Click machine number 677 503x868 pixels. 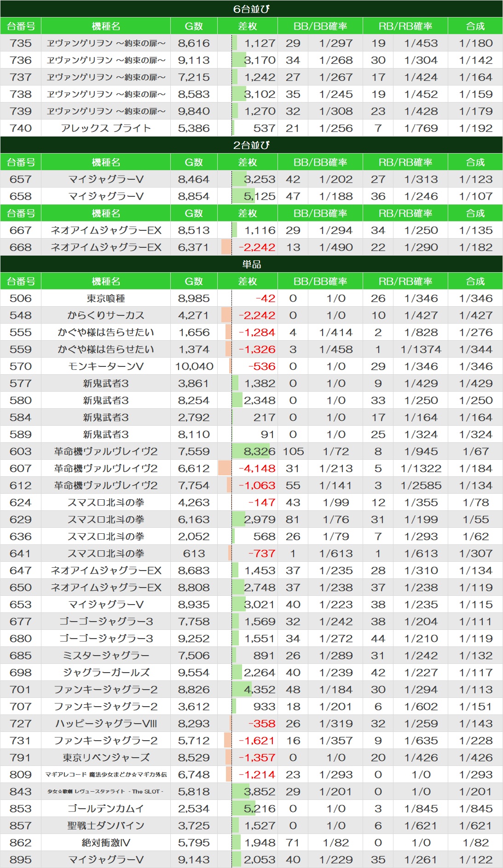point(21,622)
